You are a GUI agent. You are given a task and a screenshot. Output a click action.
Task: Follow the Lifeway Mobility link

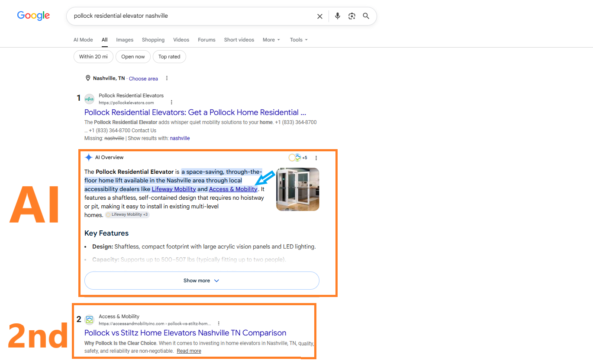[174, 189]
